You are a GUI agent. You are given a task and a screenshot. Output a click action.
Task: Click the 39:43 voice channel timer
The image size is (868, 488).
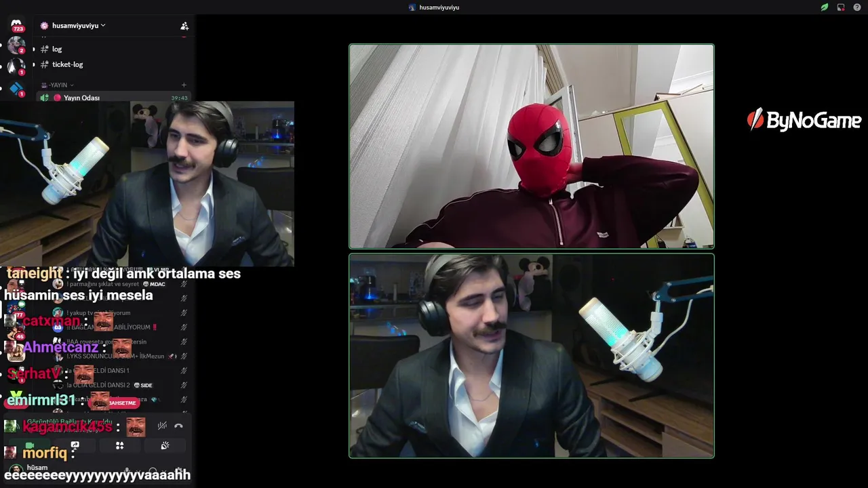179,98
